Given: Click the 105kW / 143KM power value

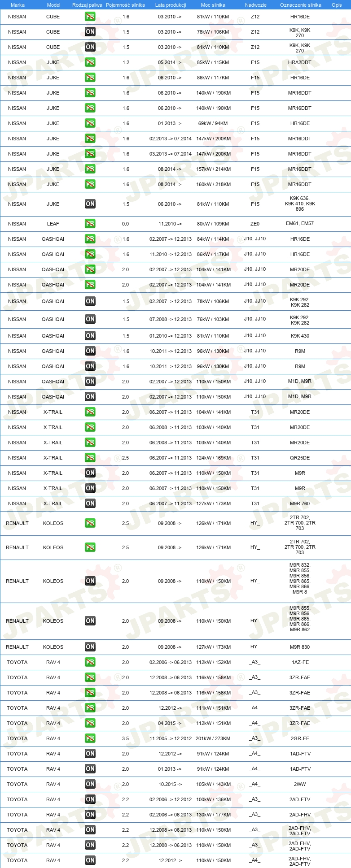Looking at the screenshot, I should click(x=213, y=784).
